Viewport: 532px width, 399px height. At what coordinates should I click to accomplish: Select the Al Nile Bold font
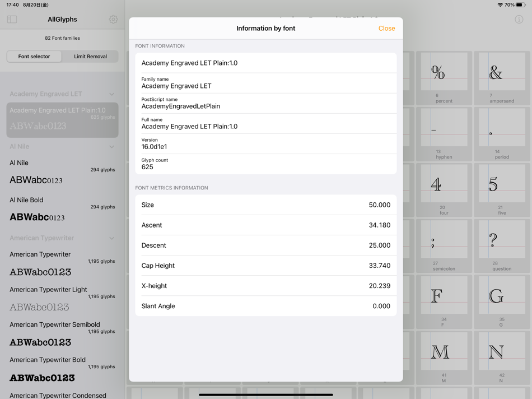coord(62,210)
